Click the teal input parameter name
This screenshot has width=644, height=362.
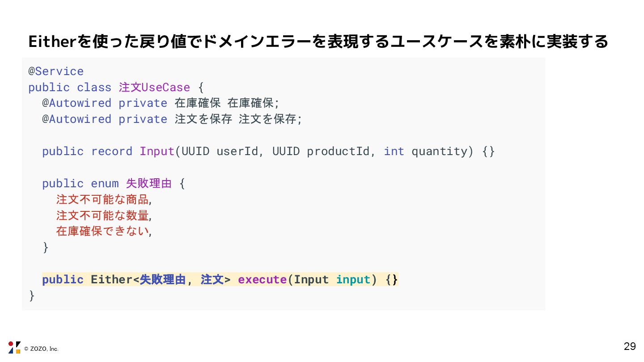pos(353,280)
